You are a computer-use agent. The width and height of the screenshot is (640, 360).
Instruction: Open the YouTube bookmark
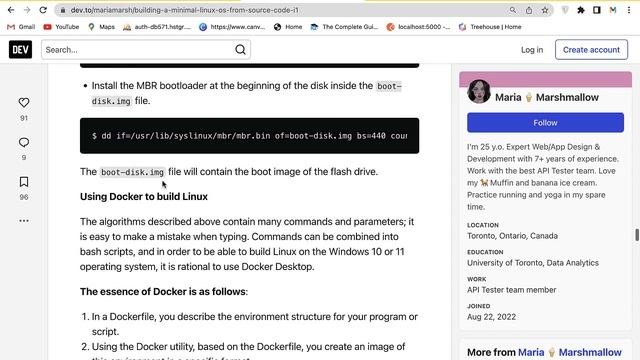pyautogui.click(x=61, y=27)
